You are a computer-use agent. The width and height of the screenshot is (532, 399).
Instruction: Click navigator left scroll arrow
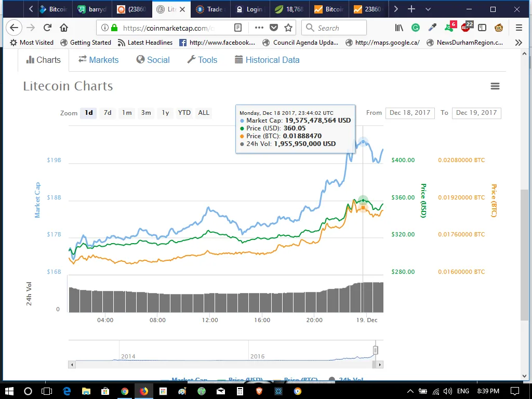[72, 365]
